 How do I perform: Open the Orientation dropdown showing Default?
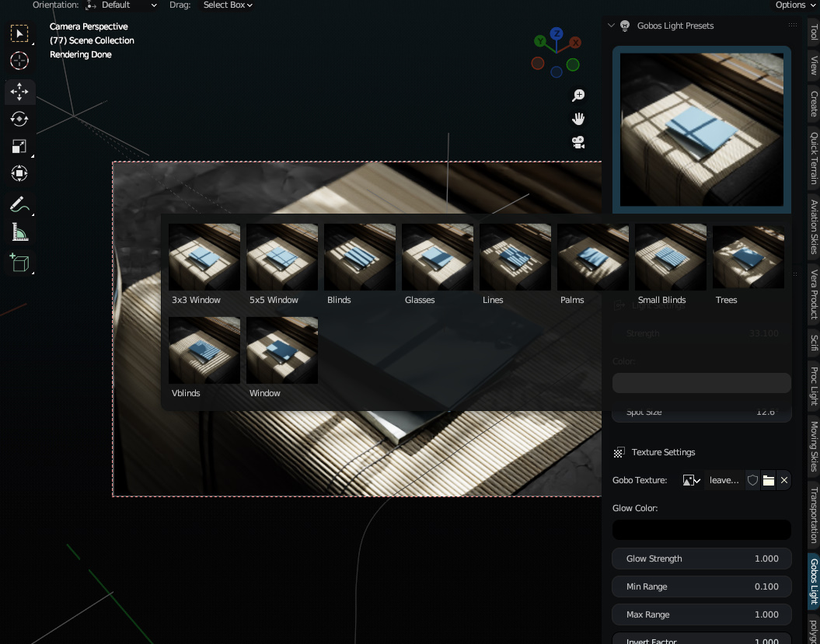[120, 5]
